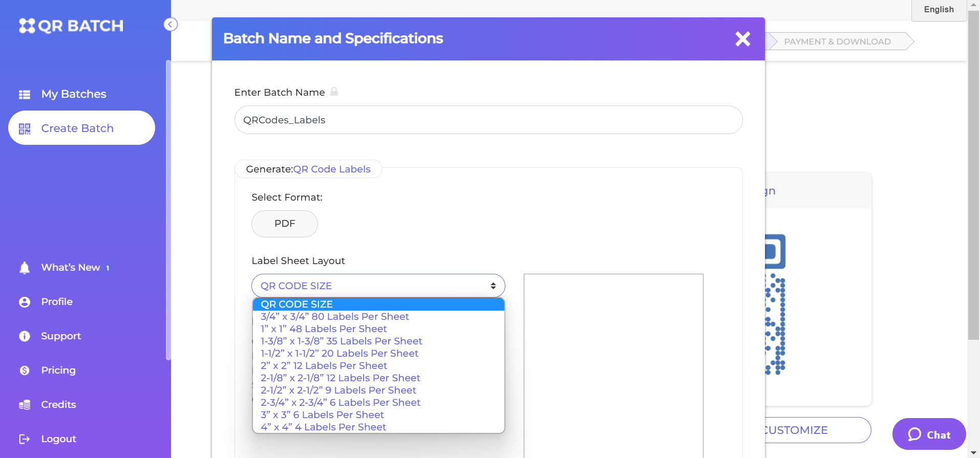The width and height of the screenshot is (980, 458).
Task: Choose the PDF format button
Action: coord(285,224)
